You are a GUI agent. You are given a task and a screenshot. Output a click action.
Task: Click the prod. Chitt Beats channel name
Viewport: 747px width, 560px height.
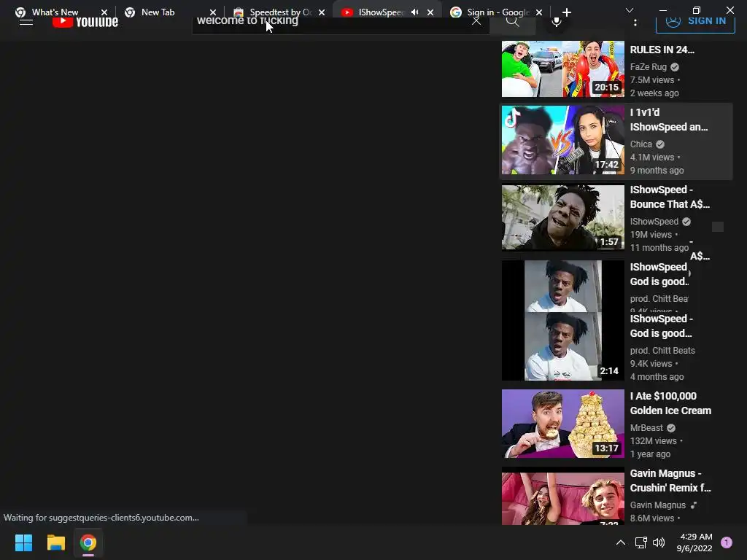coord(662,351)
